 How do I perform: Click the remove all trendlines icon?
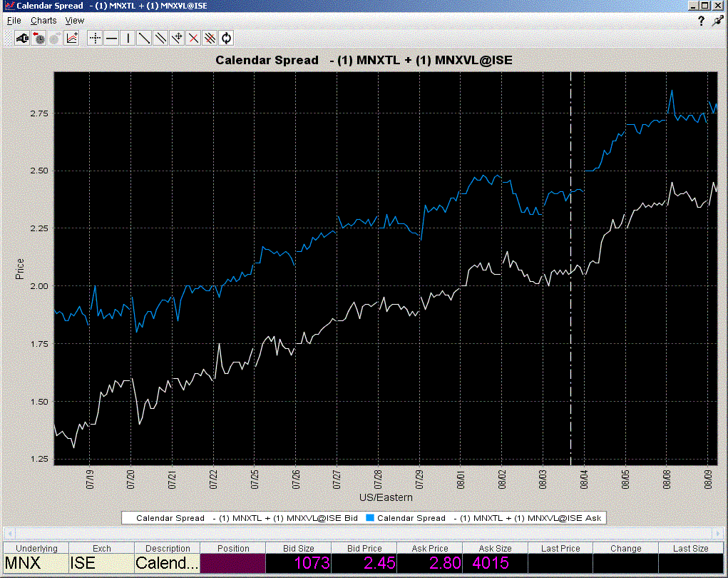pyautogui.click(x=210, y=38)
